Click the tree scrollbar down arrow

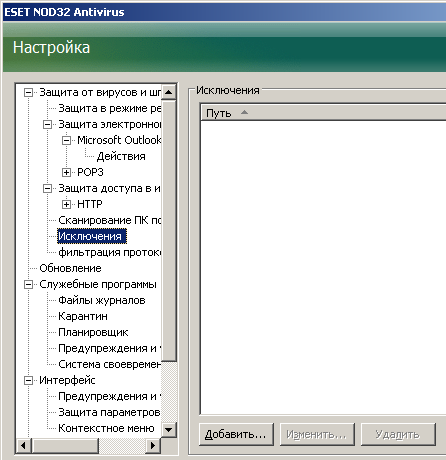[x=169, y=430]
